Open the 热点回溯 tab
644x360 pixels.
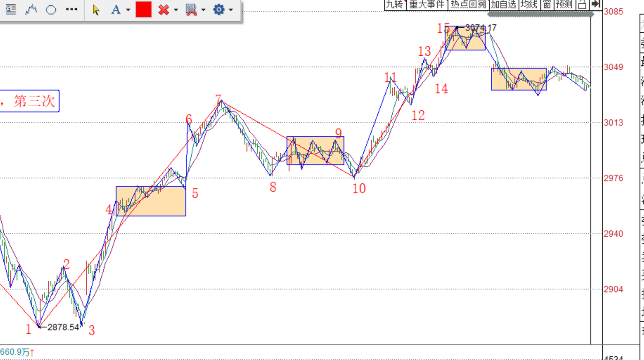[468, 5]
